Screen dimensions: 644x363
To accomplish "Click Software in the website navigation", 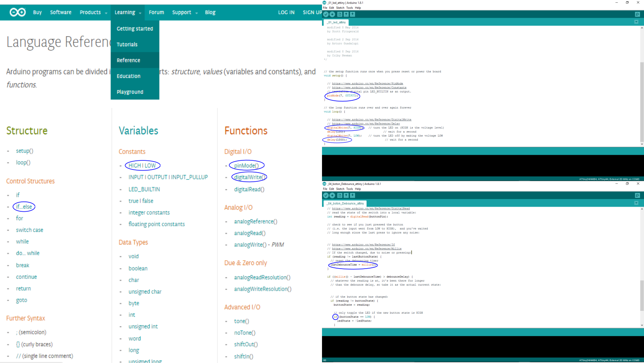I will pyautogui.click(x=61, y=13).
